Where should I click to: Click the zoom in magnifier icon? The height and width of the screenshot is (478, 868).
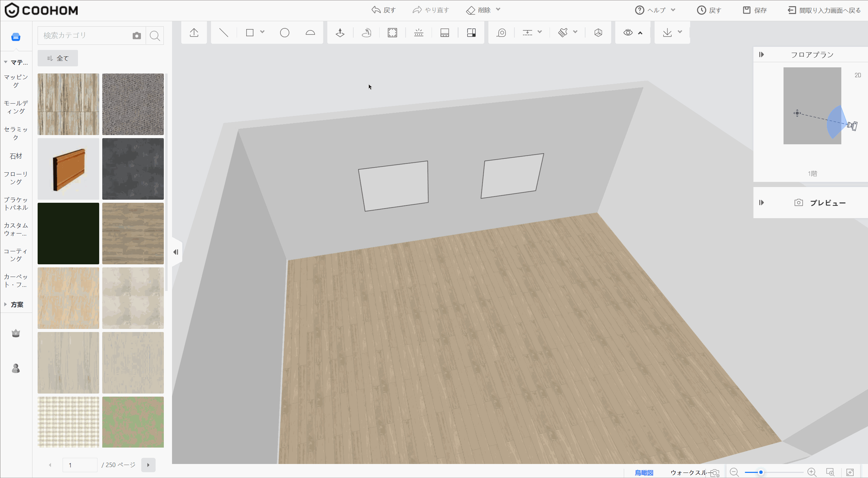[x=812, y=472]
